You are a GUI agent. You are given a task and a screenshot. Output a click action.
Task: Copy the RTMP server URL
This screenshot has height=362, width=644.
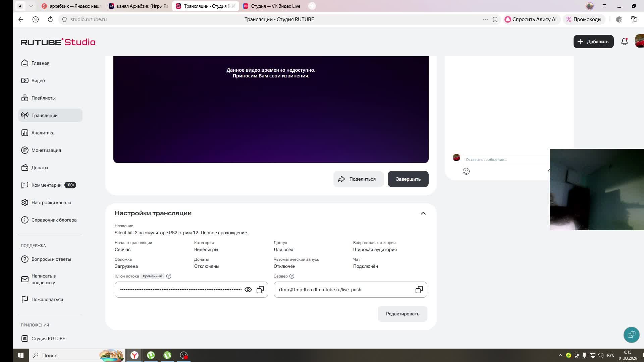click(x=419, y=290)
